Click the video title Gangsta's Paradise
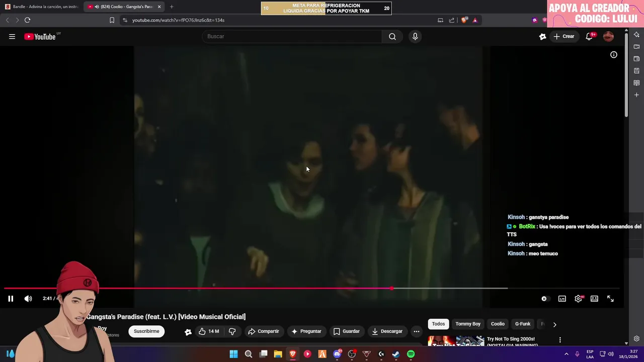The width and height of the screenshot is (644, 362). point(166,317)
